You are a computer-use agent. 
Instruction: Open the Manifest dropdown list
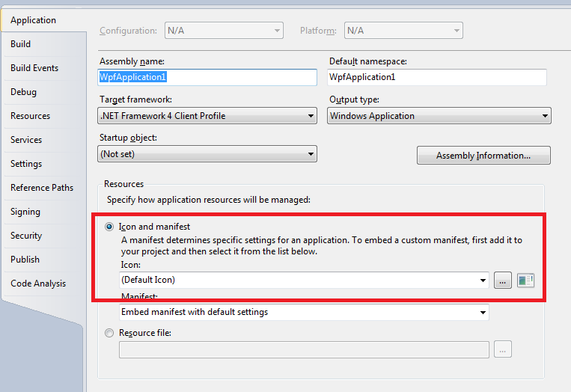(304, 312)
